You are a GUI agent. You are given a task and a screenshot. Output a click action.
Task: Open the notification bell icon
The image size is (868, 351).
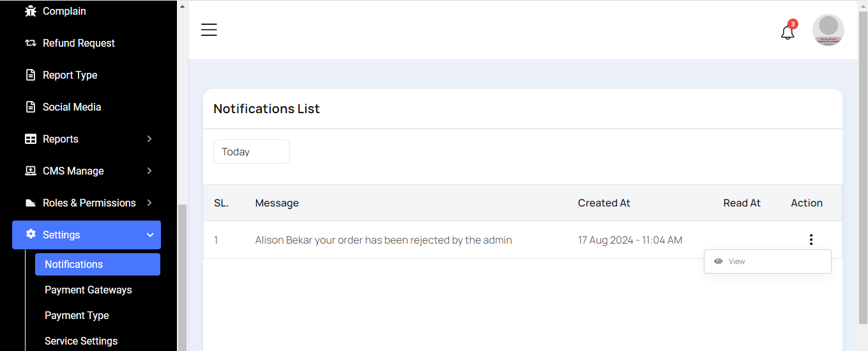(788, 32)
